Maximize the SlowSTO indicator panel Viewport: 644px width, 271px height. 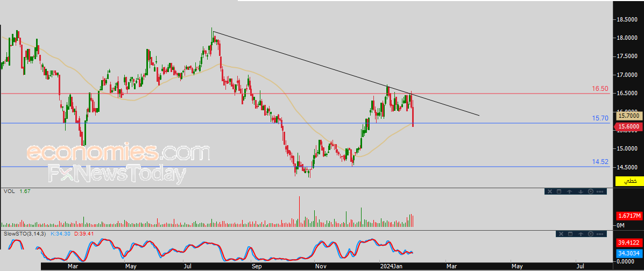570,234
